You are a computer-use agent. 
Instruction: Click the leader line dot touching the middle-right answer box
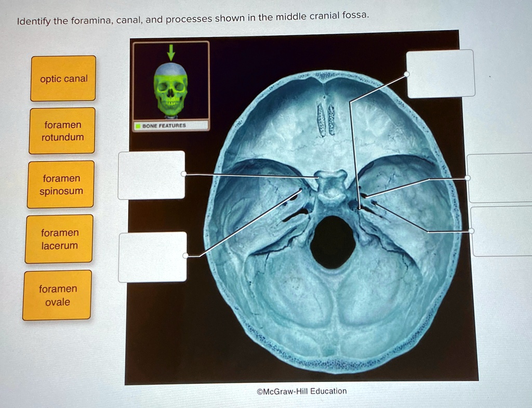467,177
